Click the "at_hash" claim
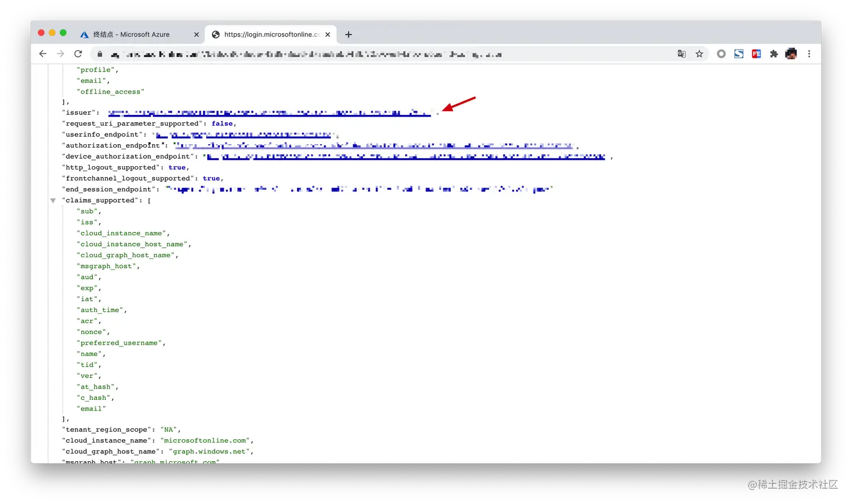 pyautogui.click(x=96, y=387)
